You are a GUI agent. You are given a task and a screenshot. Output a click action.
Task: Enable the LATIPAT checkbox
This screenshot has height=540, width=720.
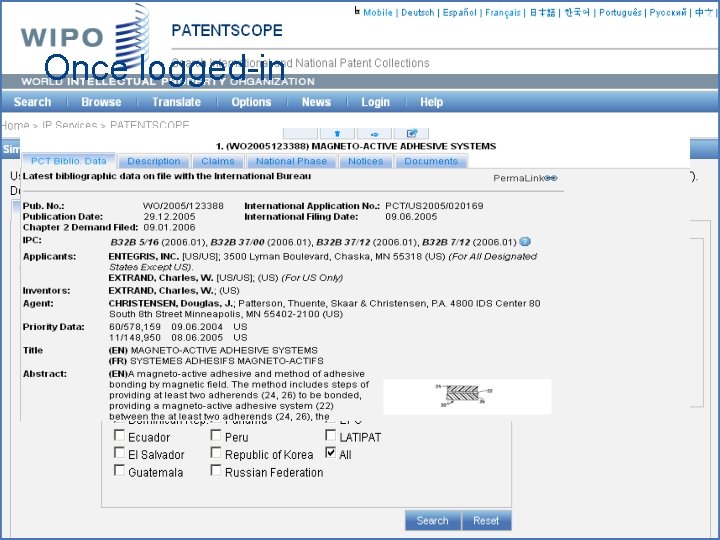(x=331, y=435)
